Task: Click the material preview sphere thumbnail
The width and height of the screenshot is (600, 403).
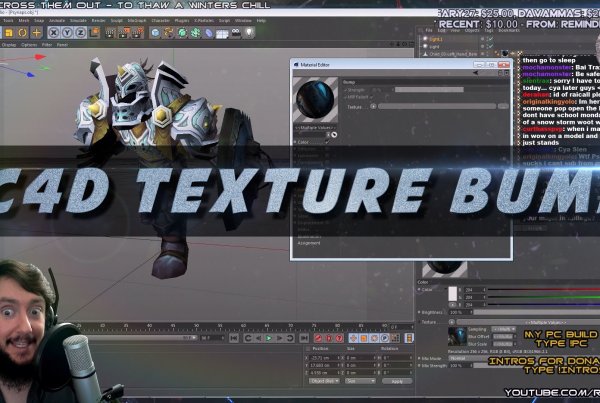Action: coord(315,100)
